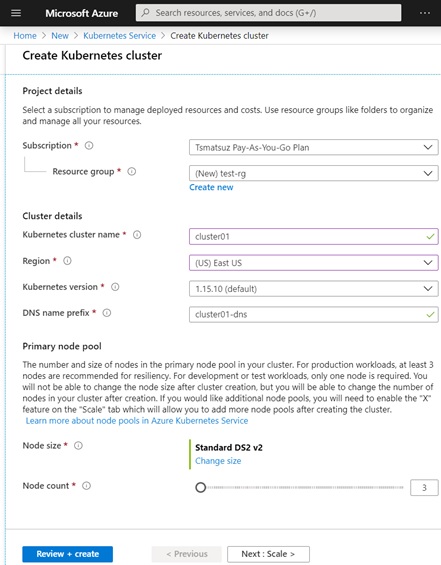Expand the Subscription dropdown

[x=313, y=147]
